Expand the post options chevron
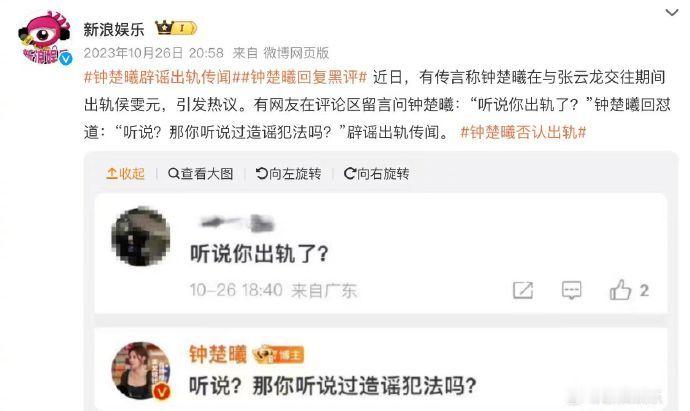Image resolution: width=690 pixels, height=411 pixels. (672, 13)
